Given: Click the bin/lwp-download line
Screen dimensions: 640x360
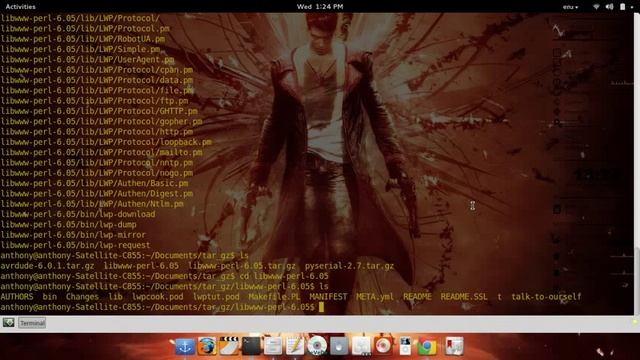Looking at the screenshot, I should click(x=78, y=214).
